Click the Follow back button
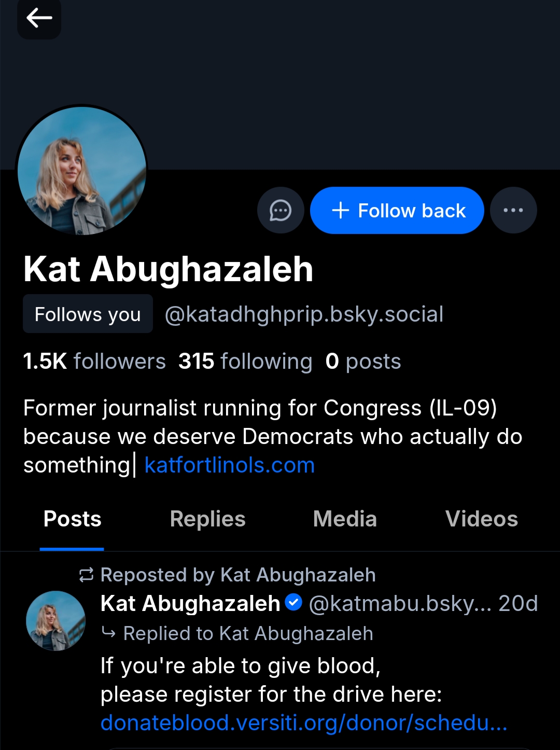This screenshot has height=750, width=560. coord(397,211)
